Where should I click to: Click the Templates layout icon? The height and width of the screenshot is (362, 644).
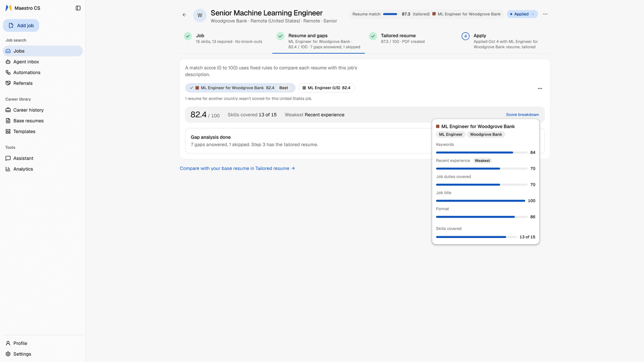point(8,131)
